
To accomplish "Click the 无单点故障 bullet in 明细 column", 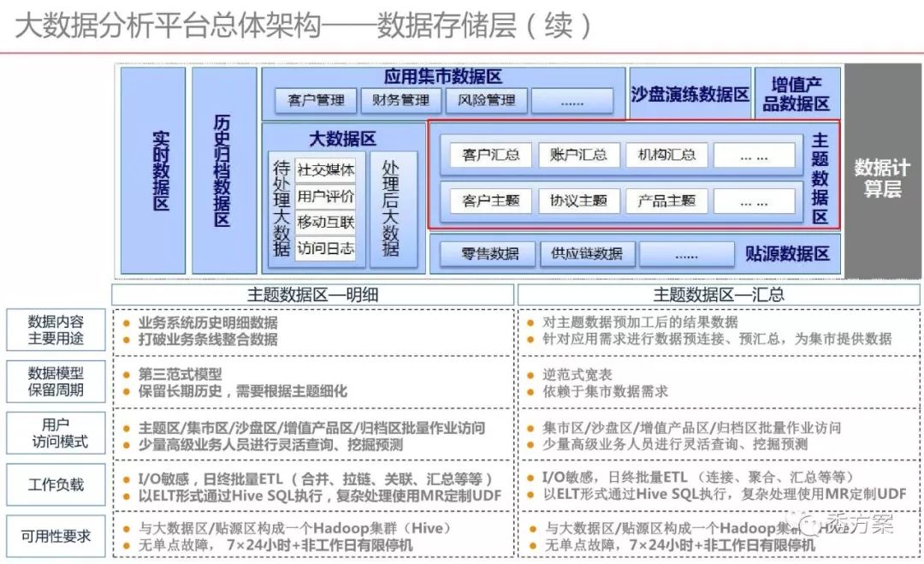I will pos(275,546).
